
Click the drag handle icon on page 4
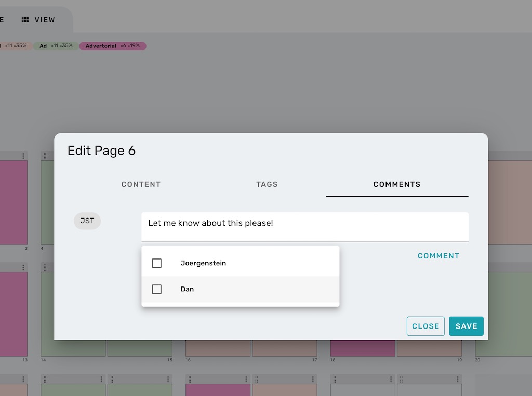click(x=45, y=155)
